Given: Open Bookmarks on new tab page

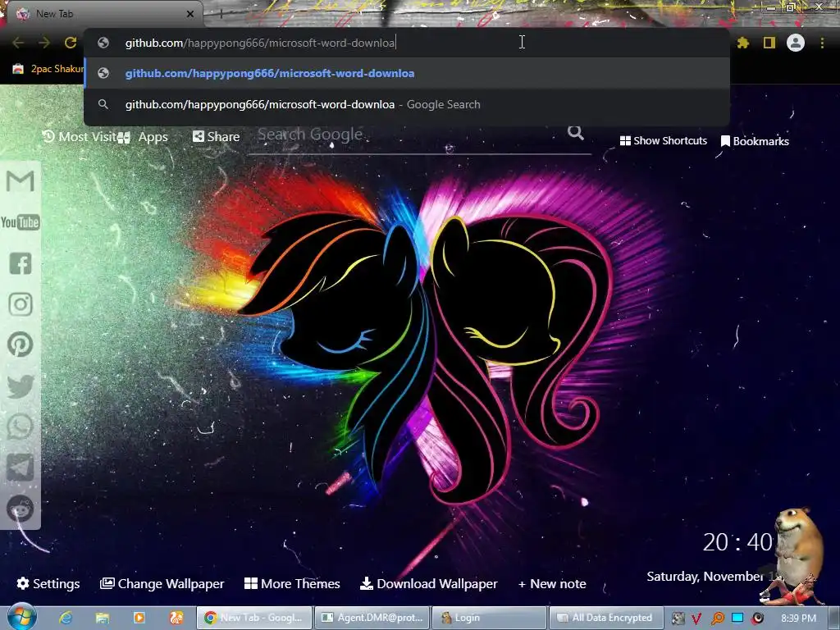Looking at the screenshot, I should point(755,141).
